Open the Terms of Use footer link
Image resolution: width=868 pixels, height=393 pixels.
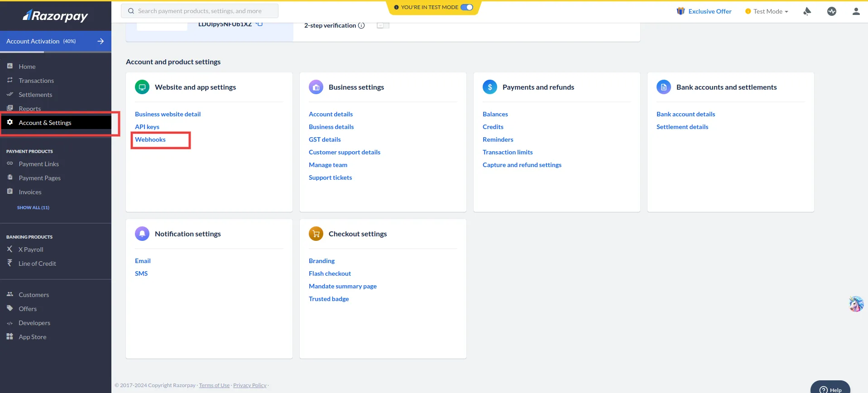click(x=214, y=385)
